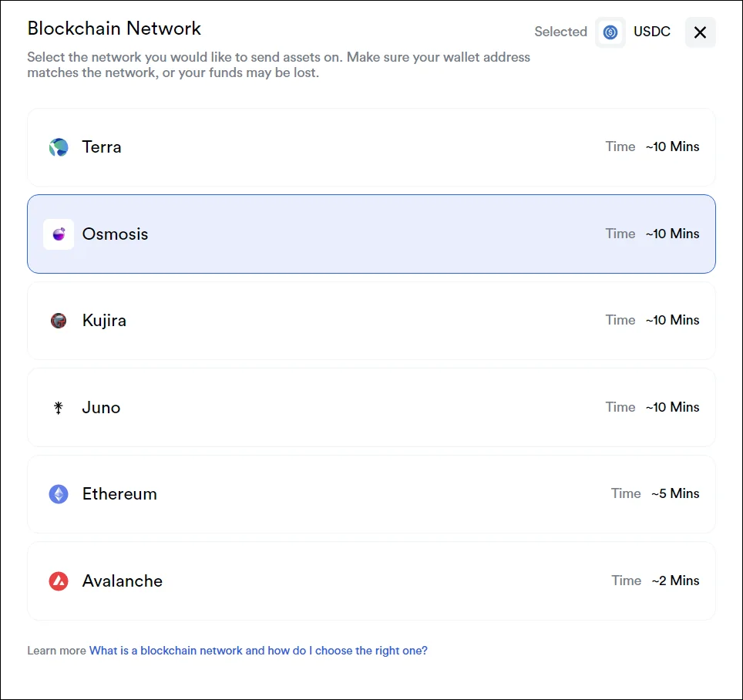This screenshot has width=743, height=700.
Task: Choose Kujira as the network
Action: [371, 321]
